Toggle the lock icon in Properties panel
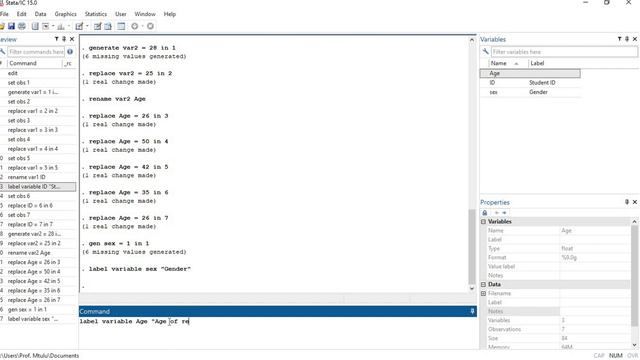This screenshot has height=360, width=640. pyautogui.click(x=485, y=213)
